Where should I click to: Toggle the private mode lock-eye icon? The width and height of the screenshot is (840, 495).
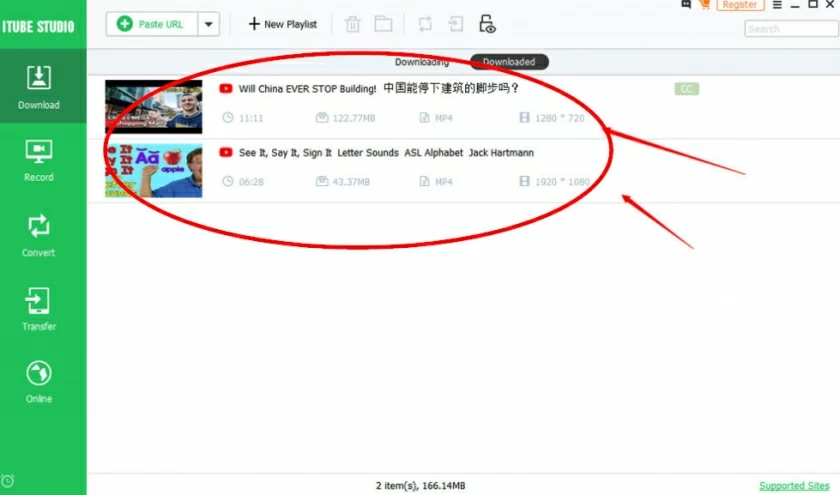point(486,24)
